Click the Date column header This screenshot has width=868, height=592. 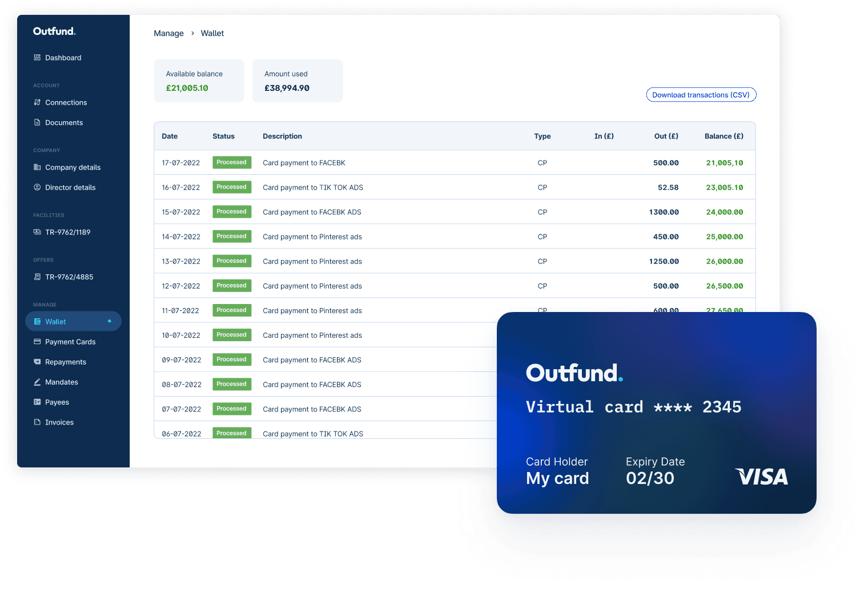click(x=170, y=136)
